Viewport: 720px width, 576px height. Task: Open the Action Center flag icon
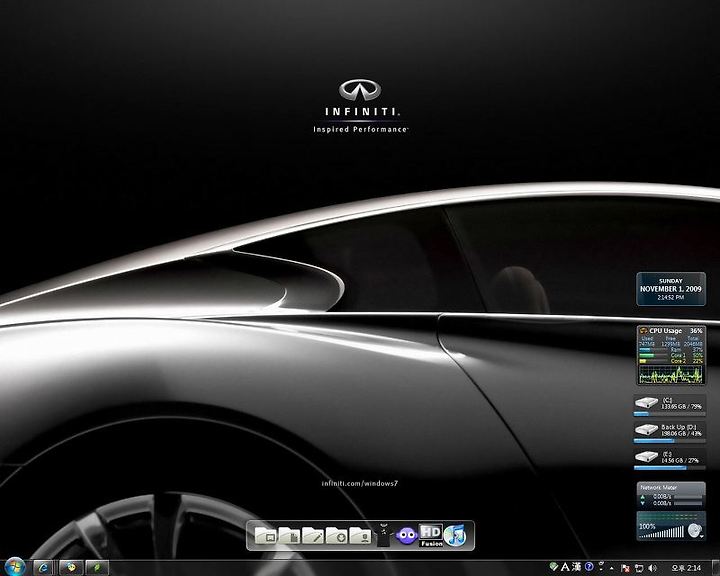625,568
